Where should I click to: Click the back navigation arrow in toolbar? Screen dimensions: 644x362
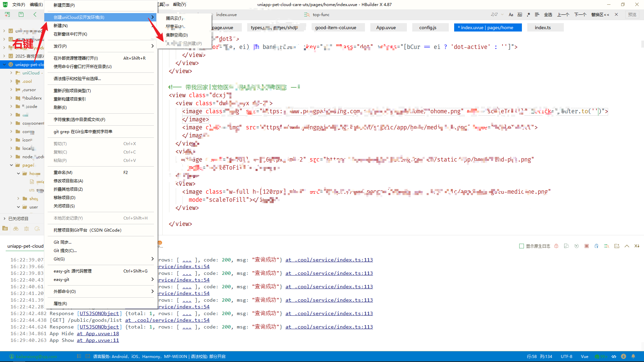click(x=35, y=14)
